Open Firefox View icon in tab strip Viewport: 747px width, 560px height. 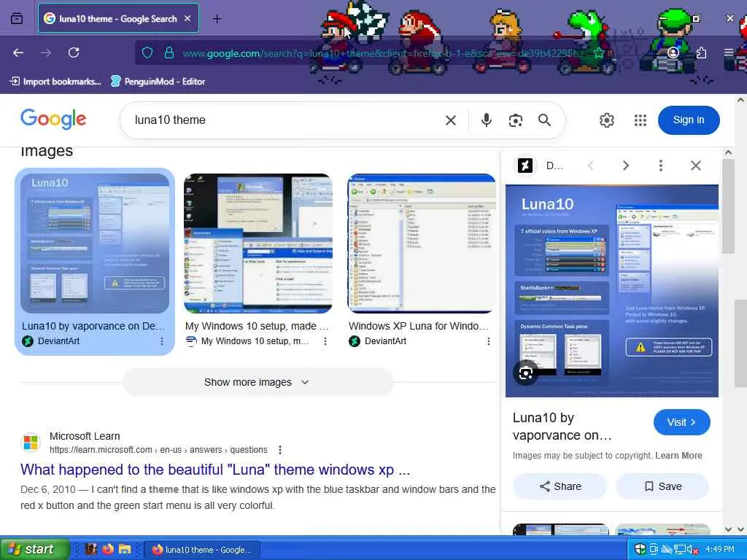[x=17, y=18]
